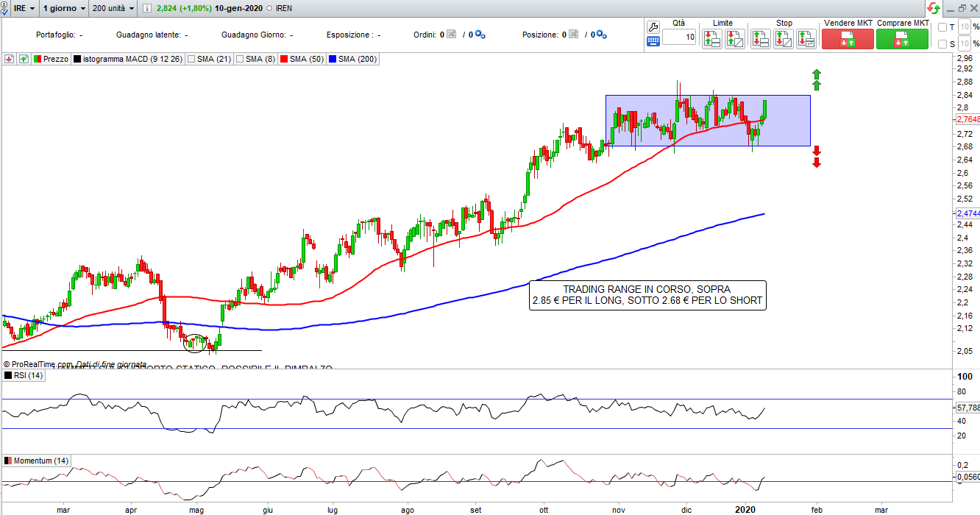980x515 pixels.
Task: Open the Ordini settings gear icon
Action: [x=480, y=35]
